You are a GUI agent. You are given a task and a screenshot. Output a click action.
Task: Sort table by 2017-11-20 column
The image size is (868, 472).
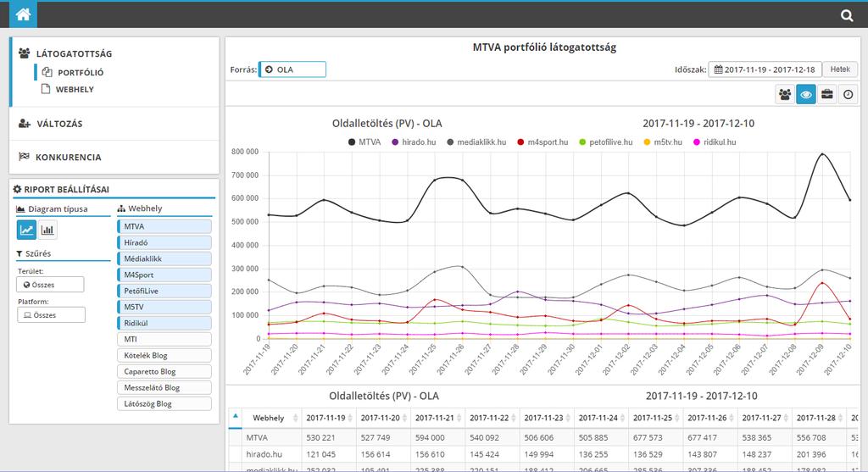(x=383, y=418)
